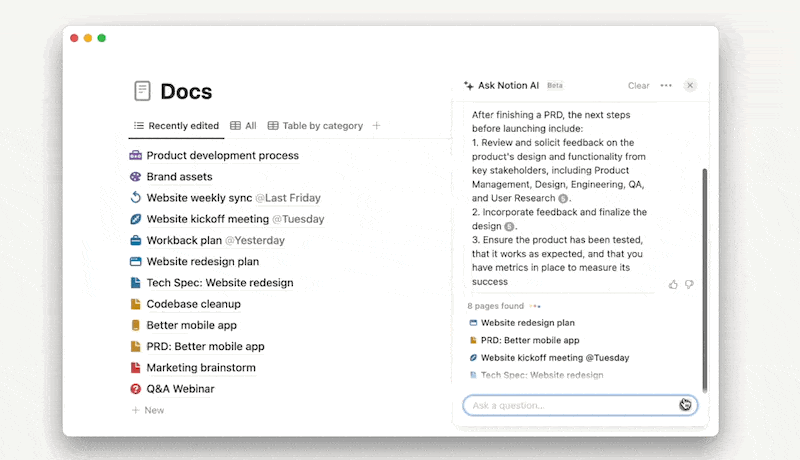This screenshot has height=460, width=800.
Task: Focus the Ask a question input field
Action: click(570, 405)
